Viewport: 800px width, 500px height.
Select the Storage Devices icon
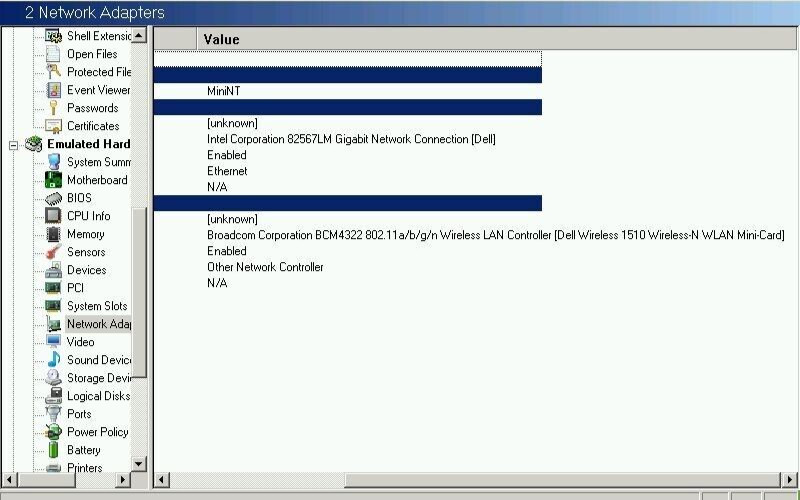[53, 378]
